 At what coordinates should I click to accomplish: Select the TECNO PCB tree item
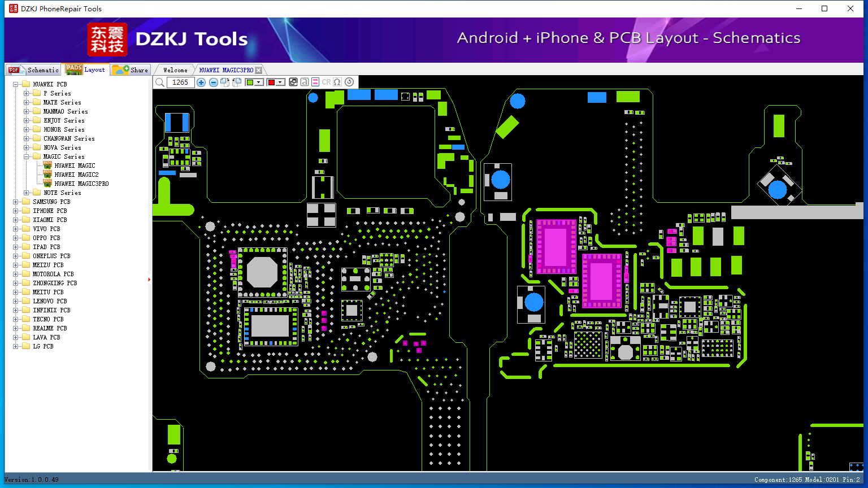point(48,319)
